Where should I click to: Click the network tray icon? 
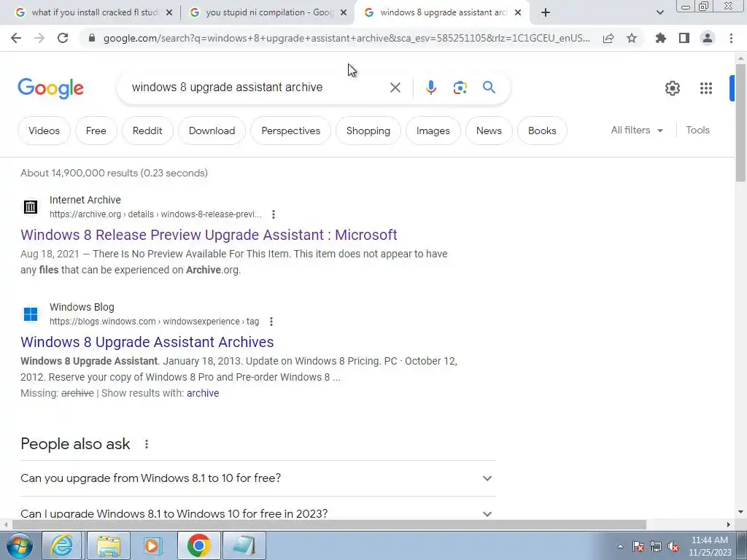tap(656, 547)
